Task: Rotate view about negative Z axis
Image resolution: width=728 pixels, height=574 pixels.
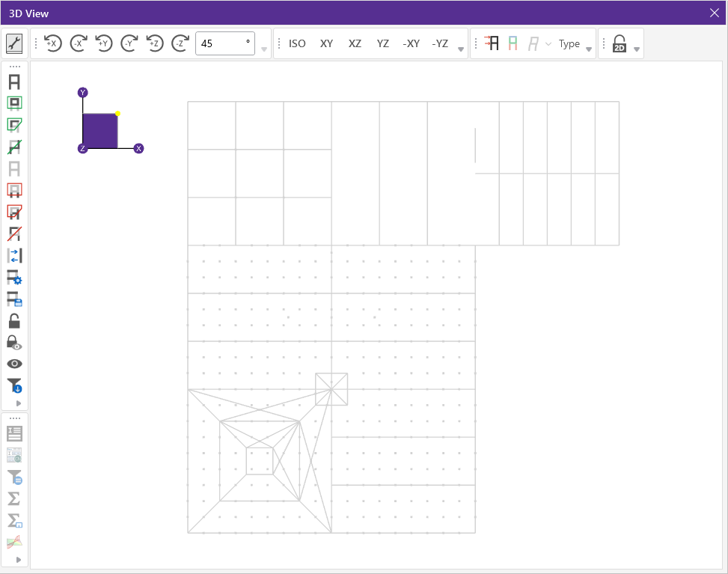Action: click(x=180, y=43)
